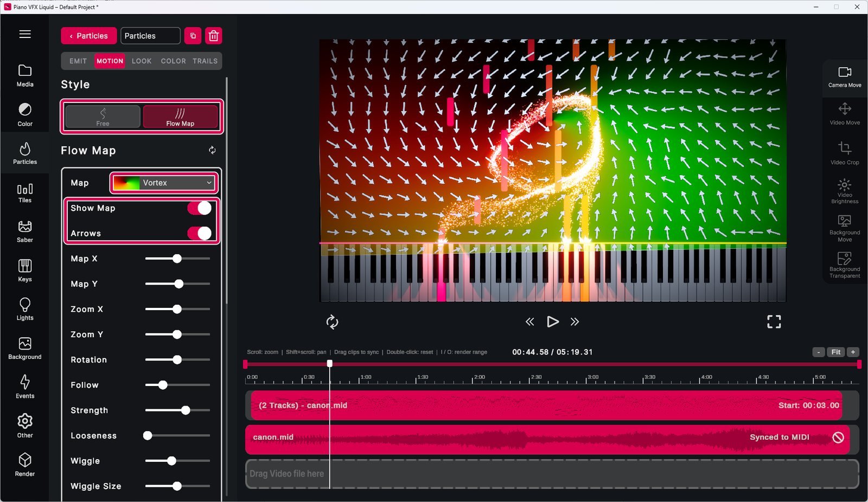Open the Lights section

pos(25,310)
